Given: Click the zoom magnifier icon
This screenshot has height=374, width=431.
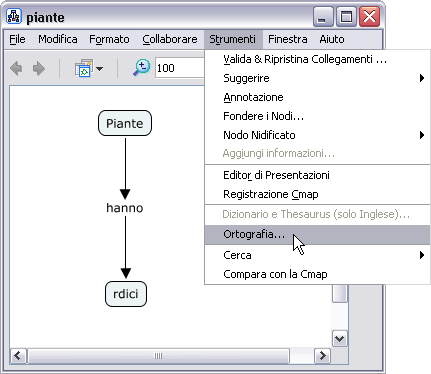Looking at the screenshot, I should (x=142, y=68).
